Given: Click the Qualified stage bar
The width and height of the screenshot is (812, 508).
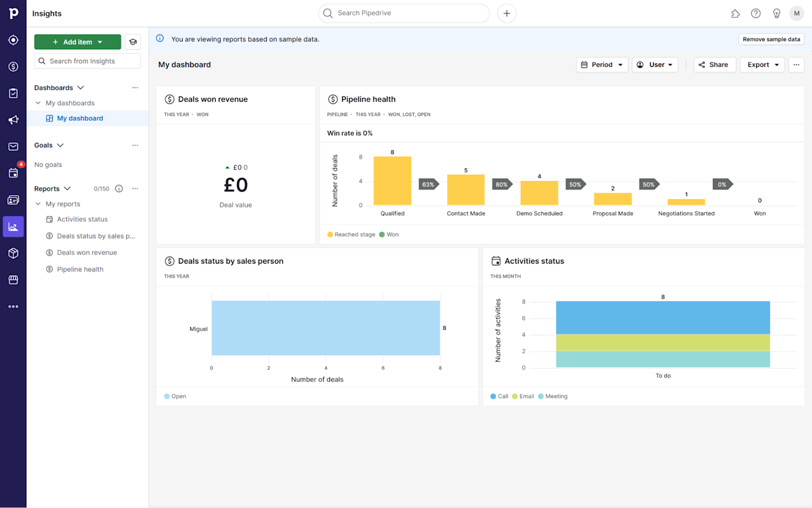Looking at the screenshot, I should (393, 181).
